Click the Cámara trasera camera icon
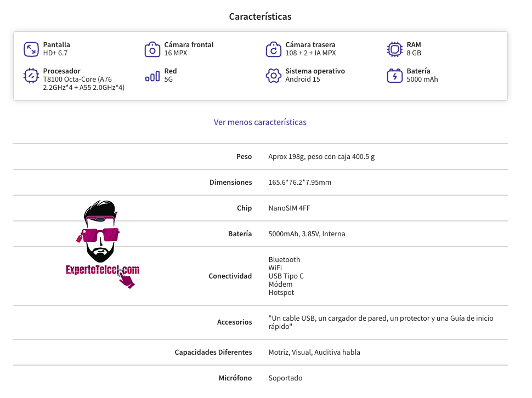The image size is (532, 398). [274, 49]
